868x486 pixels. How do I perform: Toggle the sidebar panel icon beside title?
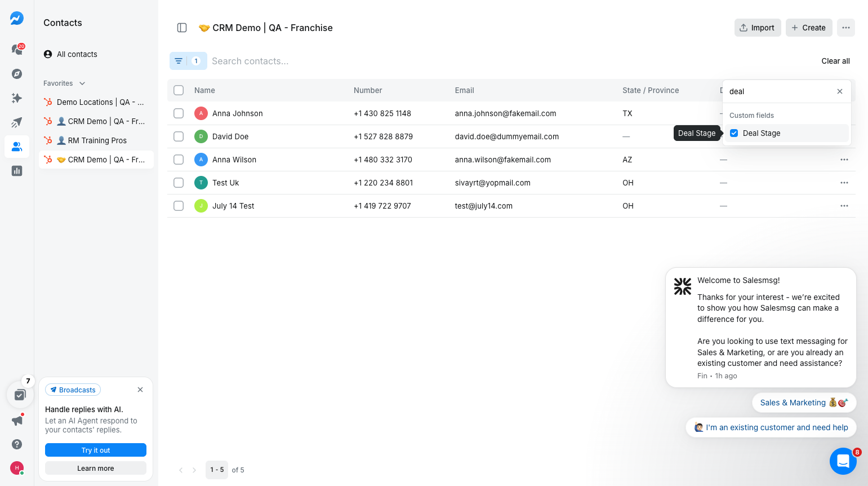click(x=182, y=28)
